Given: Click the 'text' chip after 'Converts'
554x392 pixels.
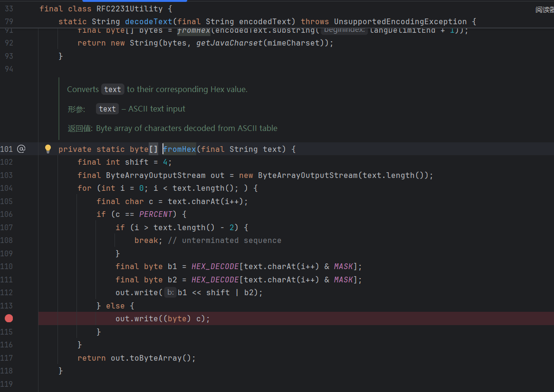Looking at the screenshot, I should [x=112, y=89].
